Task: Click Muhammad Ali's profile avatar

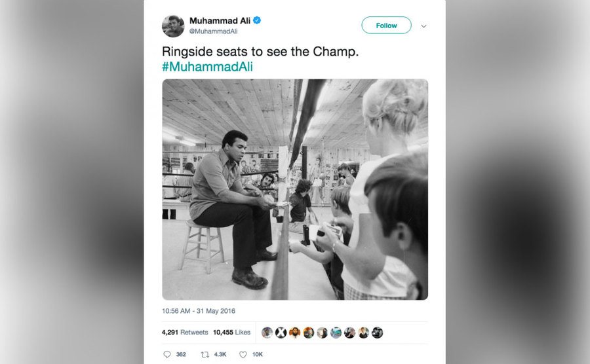Action: click(173, 26)
